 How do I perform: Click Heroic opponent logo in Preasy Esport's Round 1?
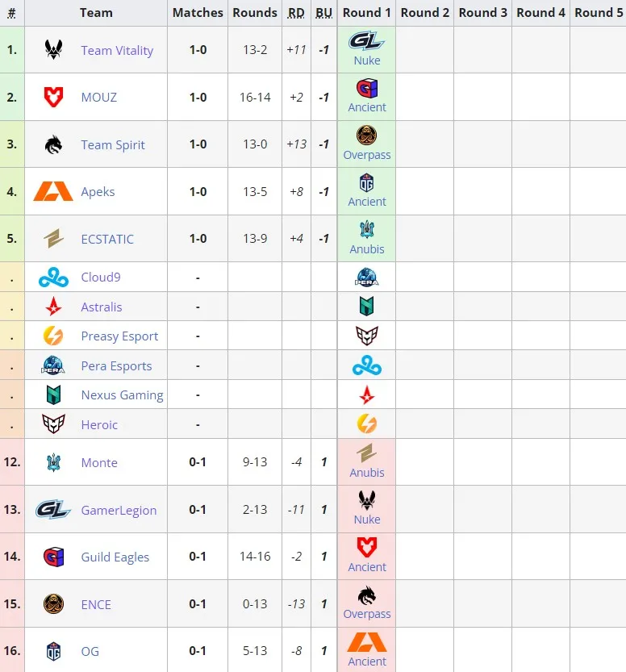(367, 336)
